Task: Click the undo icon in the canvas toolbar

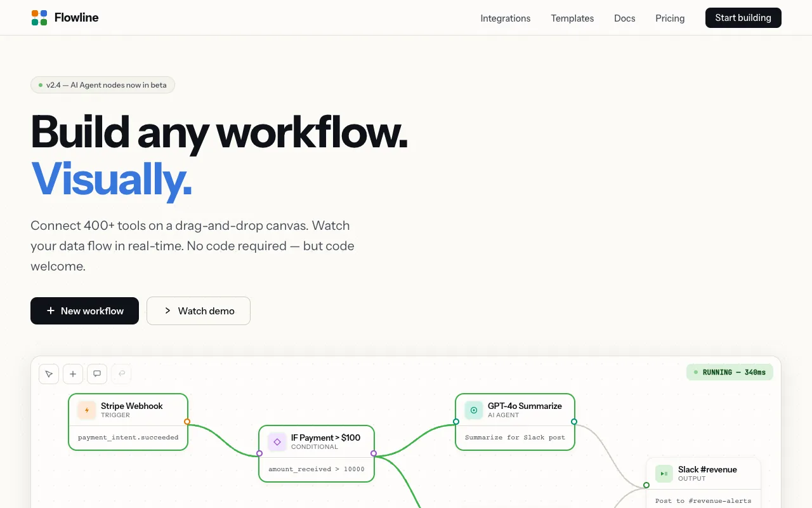Action: coord(121,373)
